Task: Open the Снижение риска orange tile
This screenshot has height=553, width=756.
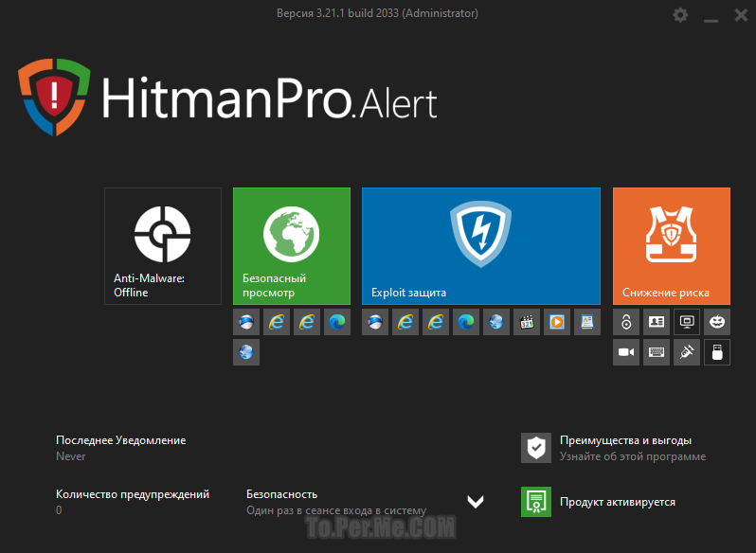Action: point(672,246)
